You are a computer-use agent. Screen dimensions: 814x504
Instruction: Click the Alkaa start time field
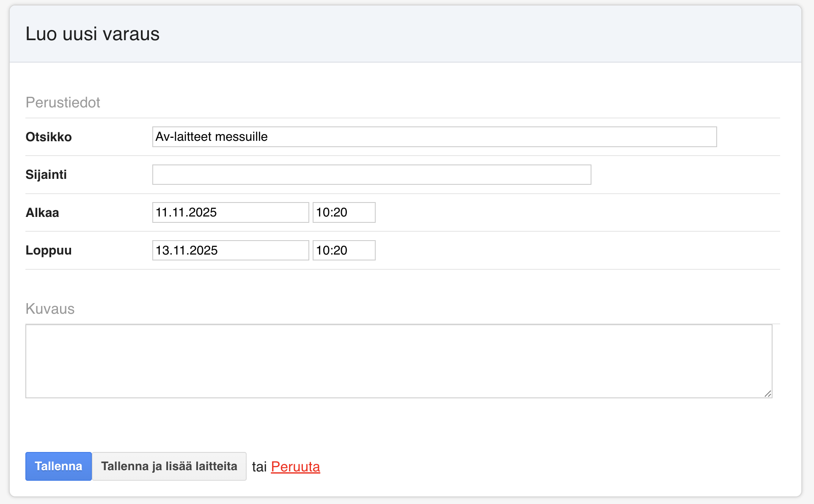[x=344, y=212]
